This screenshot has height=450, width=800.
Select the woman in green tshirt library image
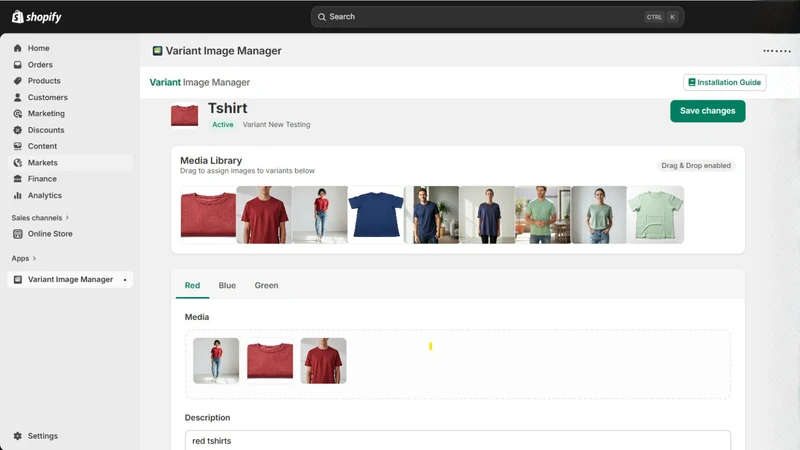click(599, 215)
